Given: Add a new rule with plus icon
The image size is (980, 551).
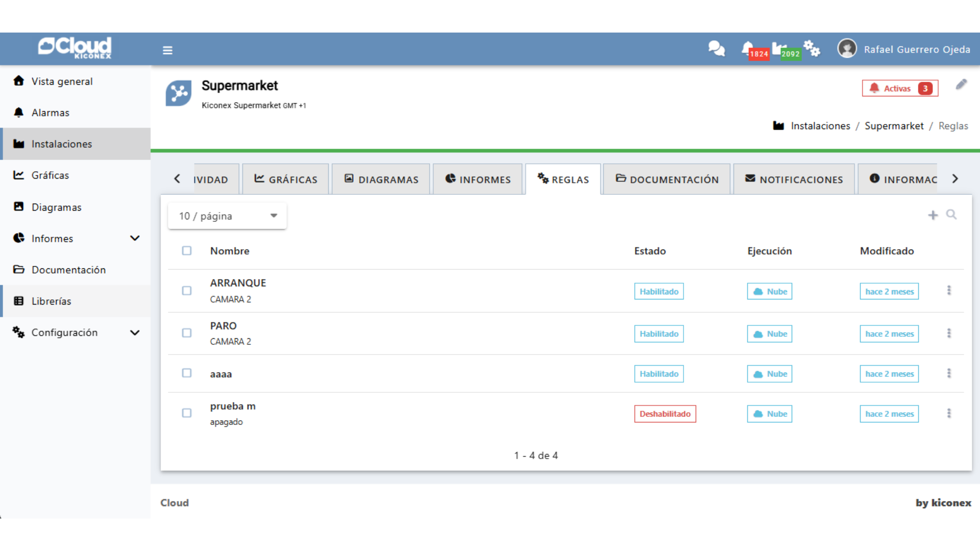Looking at the screenshot, I should point(933,215).
